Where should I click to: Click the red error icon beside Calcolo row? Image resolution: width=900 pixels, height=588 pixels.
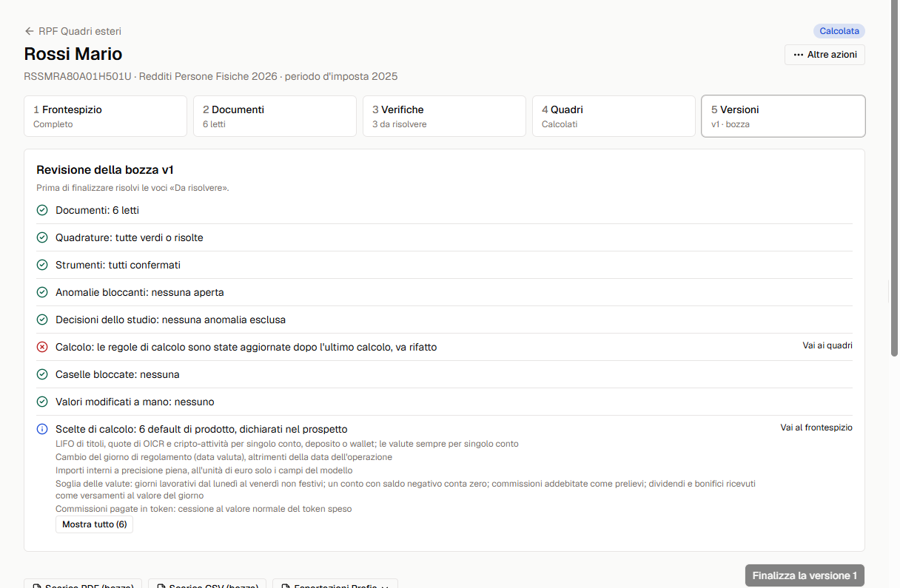click(42, 347)
